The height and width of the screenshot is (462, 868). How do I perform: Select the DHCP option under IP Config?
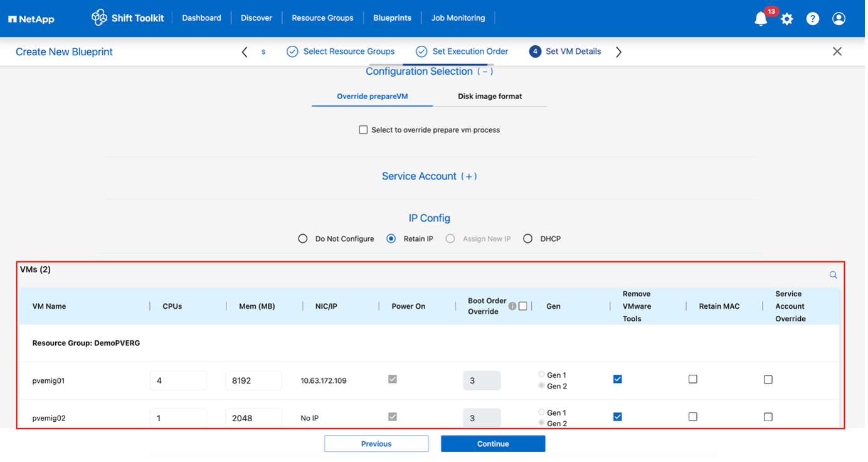click(x=527, y=239)
